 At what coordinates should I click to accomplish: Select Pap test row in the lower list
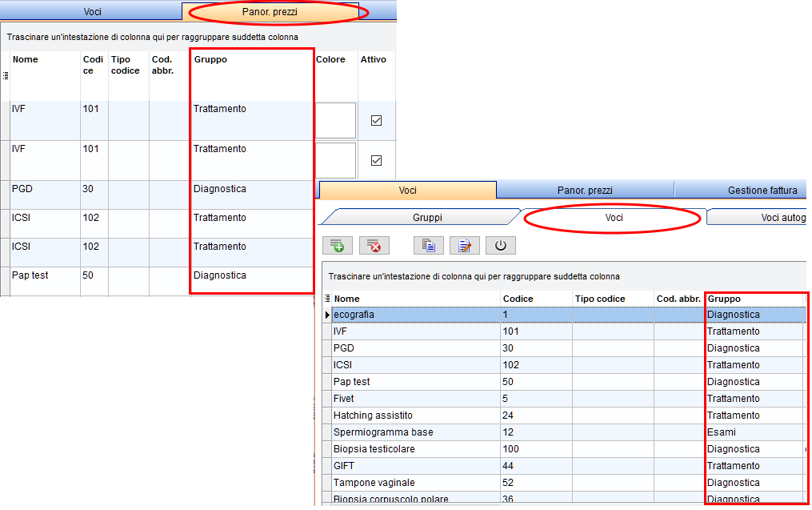coord(416,381)
